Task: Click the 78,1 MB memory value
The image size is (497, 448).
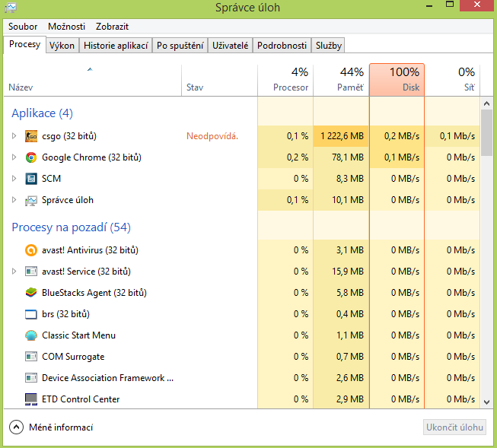Action: pyautogui.click(x=348, y=157)
